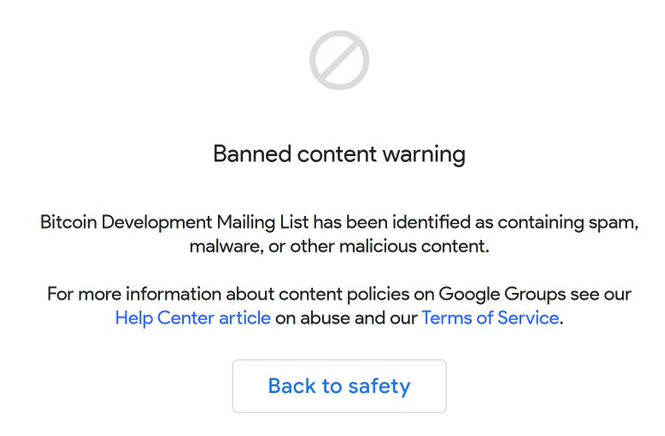Open the Terms of Service link
The height and width of the screenshot is (436, 665).
pos(489,318)
